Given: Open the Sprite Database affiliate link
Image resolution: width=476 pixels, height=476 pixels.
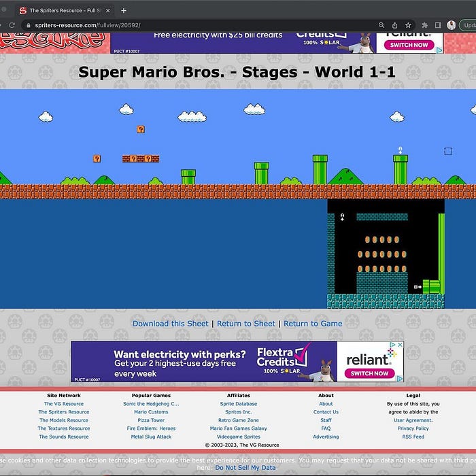Looking at the screenshot, I should click(x=238, y=404).
